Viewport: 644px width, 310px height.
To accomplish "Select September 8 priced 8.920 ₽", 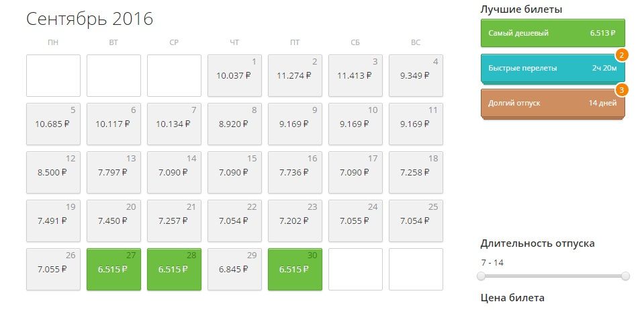I will coord(234,124).
